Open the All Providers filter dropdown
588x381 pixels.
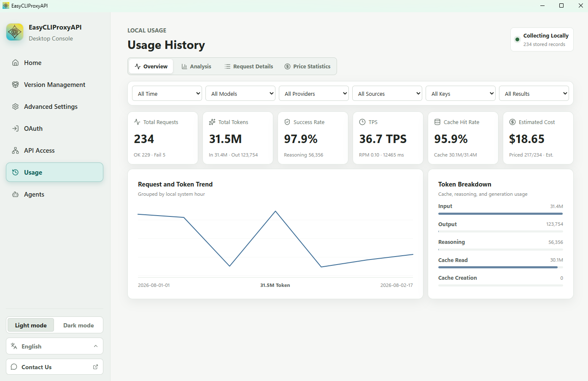coord(314,93)
